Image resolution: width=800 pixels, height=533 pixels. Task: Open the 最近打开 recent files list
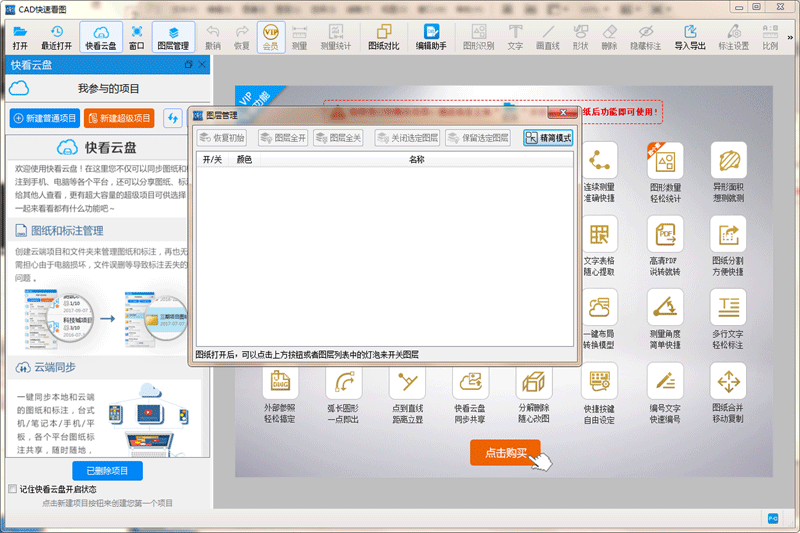tap(56, 38)
